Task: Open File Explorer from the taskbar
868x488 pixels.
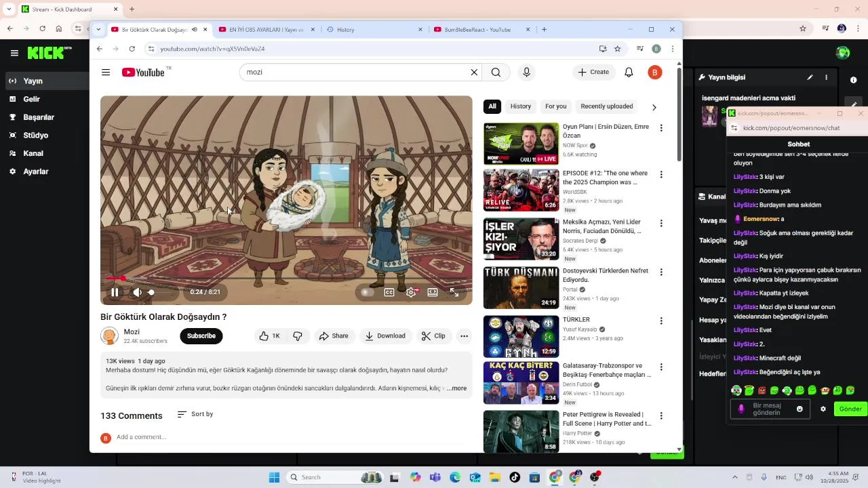Action: click(x=495, y=477)
